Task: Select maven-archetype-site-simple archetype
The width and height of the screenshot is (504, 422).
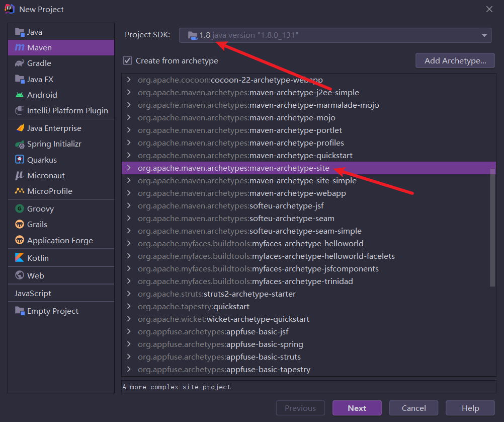Action: pyautogui.click(x=308, y=181)
